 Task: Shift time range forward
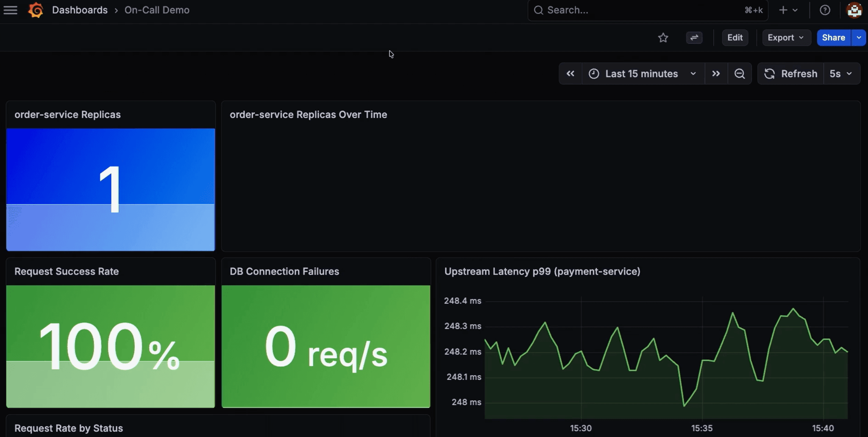click(716, 74)
